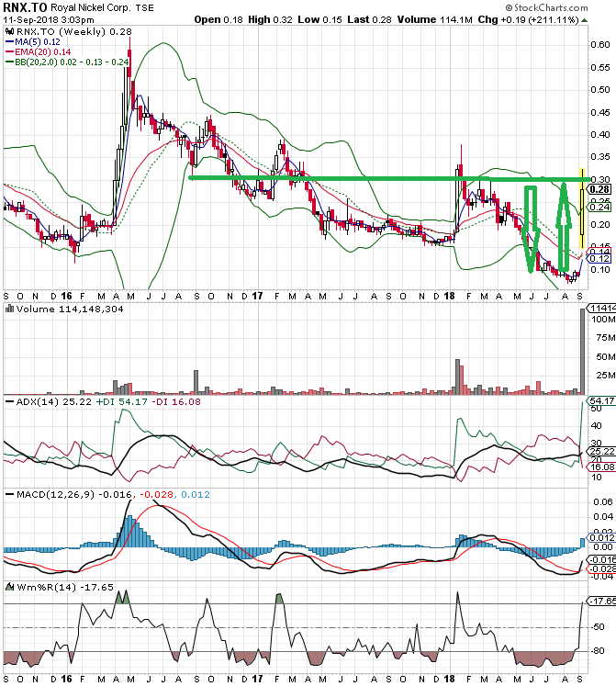Click the -80 level label on Williams %R axis

(x=598, y=650)
